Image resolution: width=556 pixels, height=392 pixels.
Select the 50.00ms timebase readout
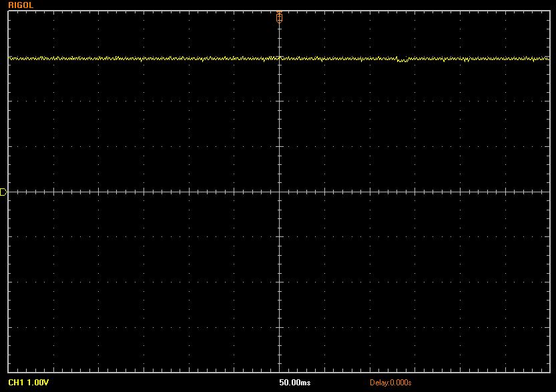[294, 383]
